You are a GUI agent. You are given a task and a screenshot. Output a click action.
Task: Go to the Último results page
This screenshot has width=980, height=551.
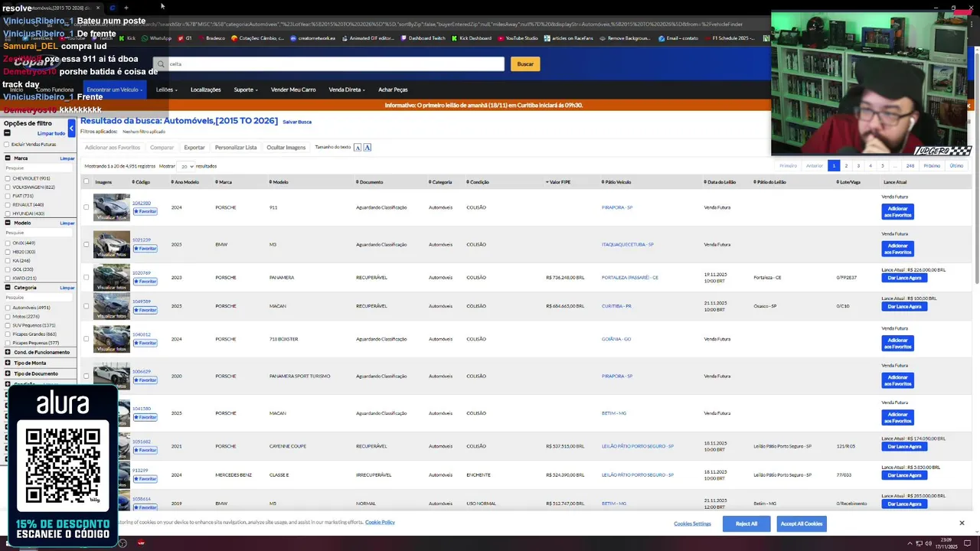point(956,165)
